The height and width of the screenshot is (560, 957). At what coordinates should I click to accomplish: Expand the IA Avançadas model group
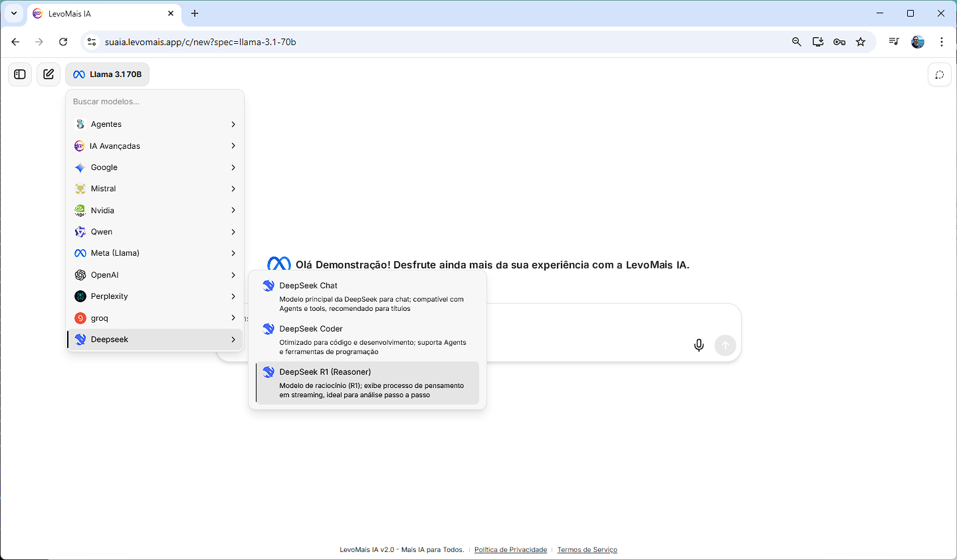[155, 146]
